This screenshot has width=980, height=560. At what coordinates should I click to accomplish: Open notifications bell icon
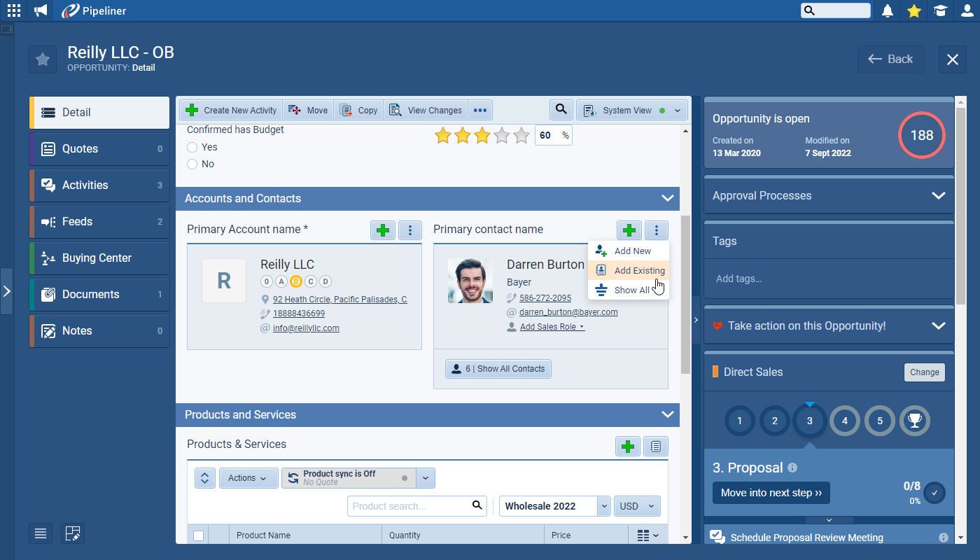888,10
